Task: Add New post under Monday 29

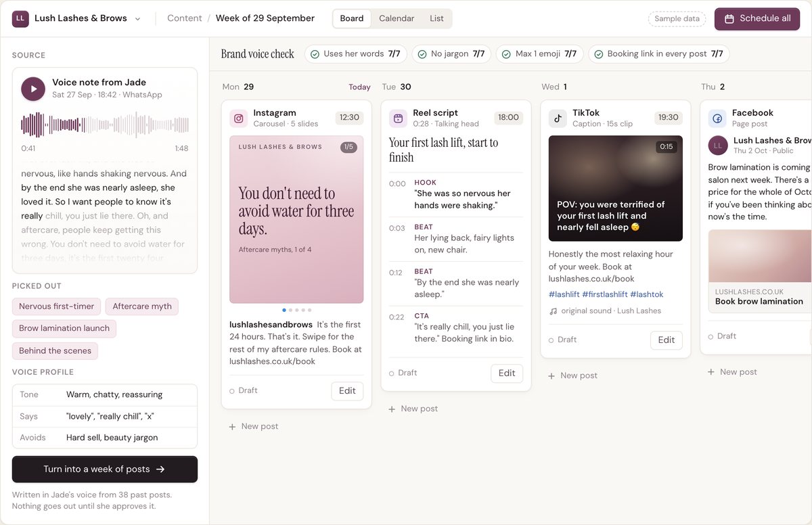Action: [x=254, y=426]
